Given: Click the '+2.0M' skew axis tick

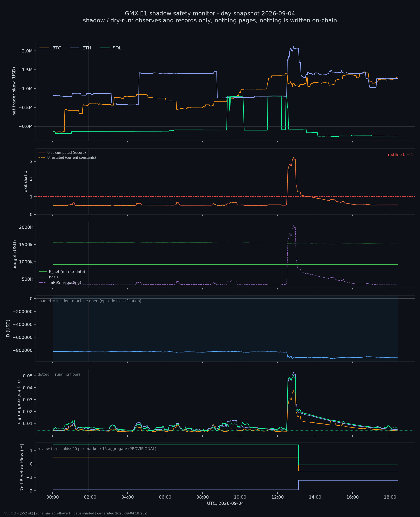Looking at the screenshot, I should (x=25, y=51).
